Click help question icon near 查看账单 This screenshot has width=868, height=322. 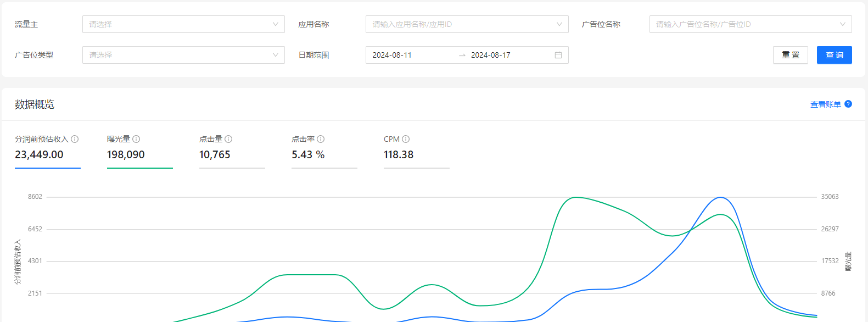[848, 104]
